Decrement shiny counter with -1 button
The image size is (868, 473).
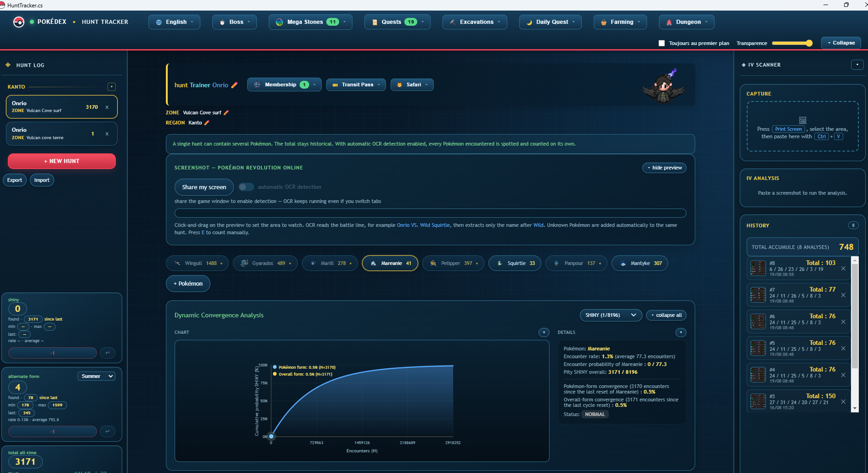pyautogui.click(x=52, y=353)
